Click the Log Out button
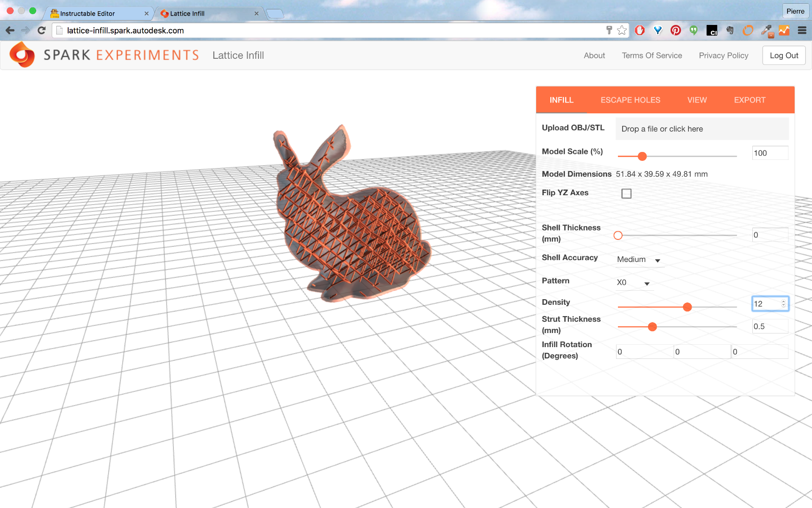 (x=783, y=55)
